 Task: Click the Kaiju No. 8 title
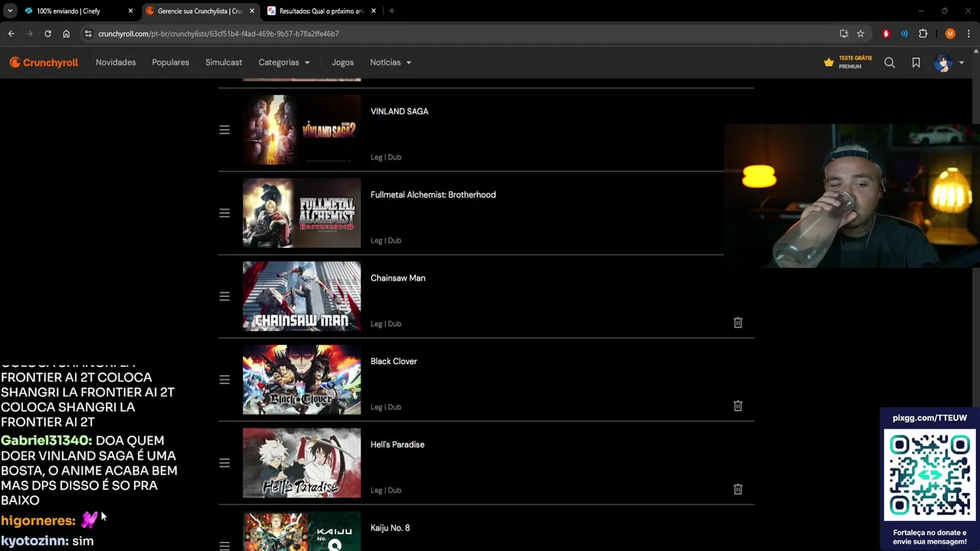pos(390,528)
